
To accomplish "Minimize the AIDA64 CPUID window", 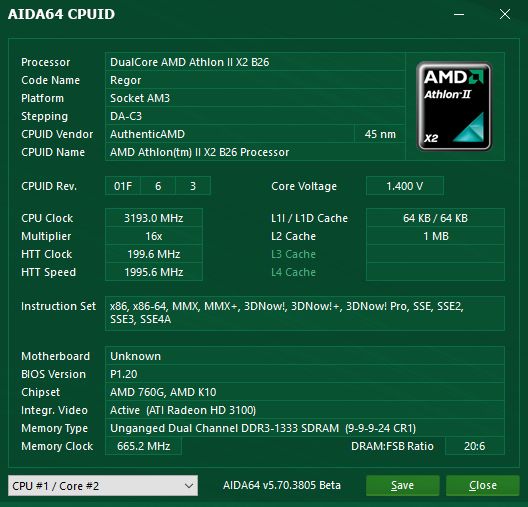I will pos(459,14).
